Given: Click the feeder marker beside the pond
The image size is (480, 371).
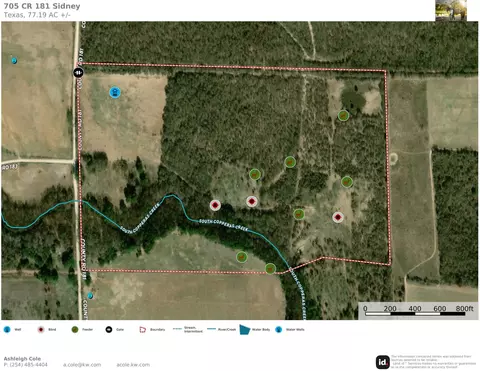Looking at the screenshot, I should click(343, 116).
